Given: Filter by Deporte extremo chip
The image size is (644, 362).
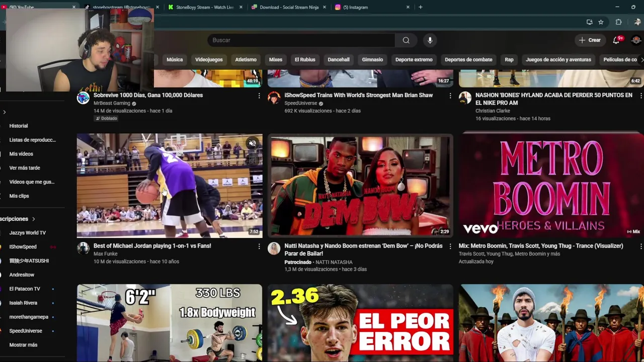Looking at the screenshot, I should 414,59.
